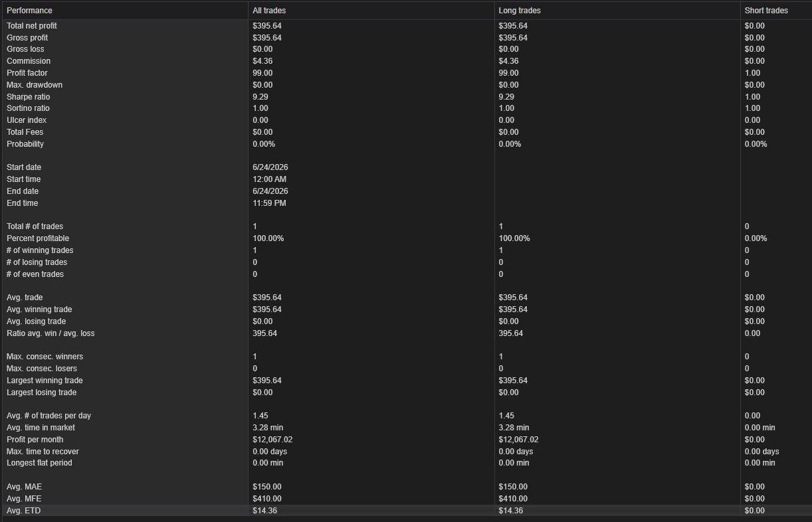
Task: Click Short trades Max. time to recover 0.00 days
Action: (761, 452)
